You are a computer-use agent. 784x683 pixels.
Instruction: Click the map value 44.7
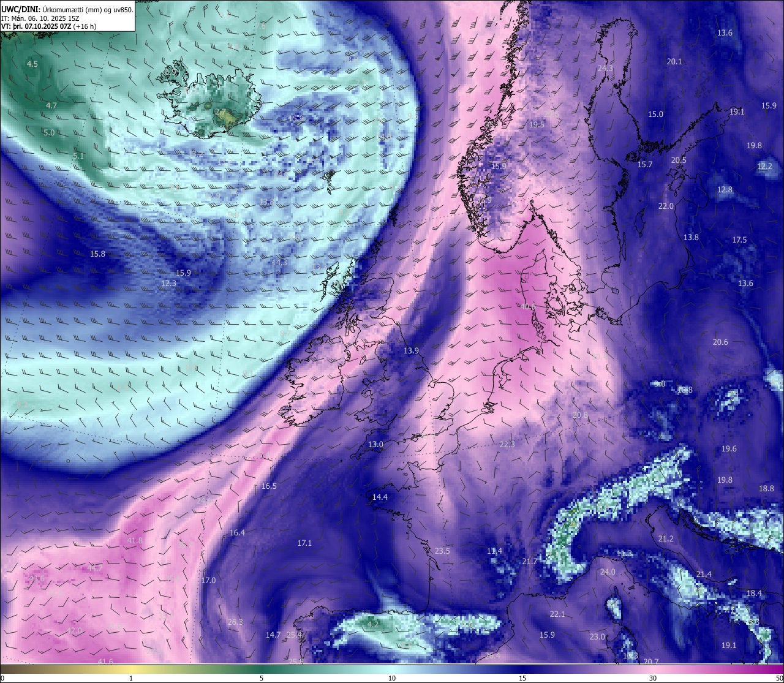point(95,568)
